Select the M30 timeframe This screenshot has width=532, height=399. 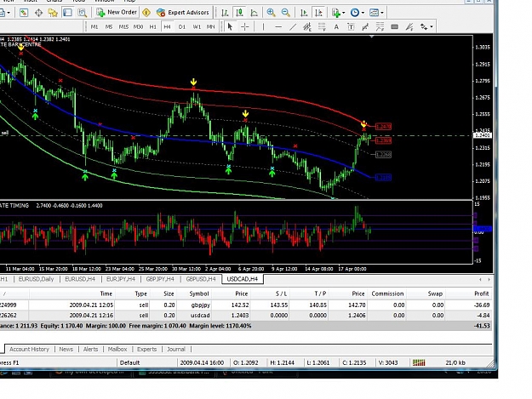coord(138,26)
